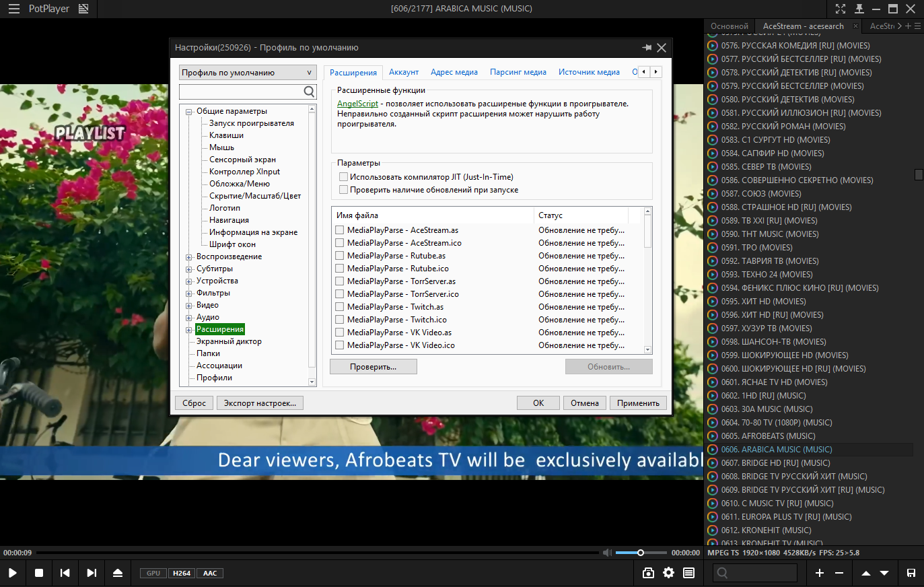The image size is (924, 587).
Task: Open the gear control panel icon
Action: click(668, 573)
